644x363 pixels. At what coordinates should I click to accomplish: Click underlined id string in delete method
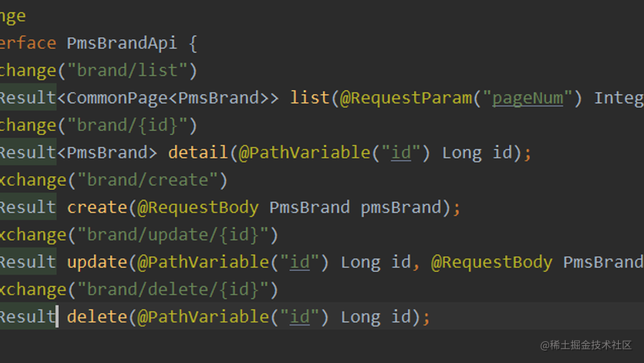point(300,317)
